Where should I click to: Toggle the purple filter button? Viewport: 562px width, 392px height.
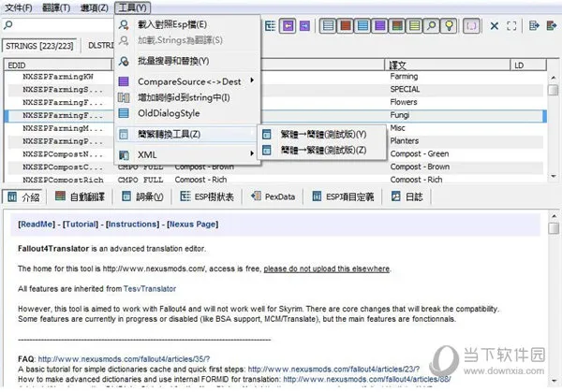click(379, 26)
